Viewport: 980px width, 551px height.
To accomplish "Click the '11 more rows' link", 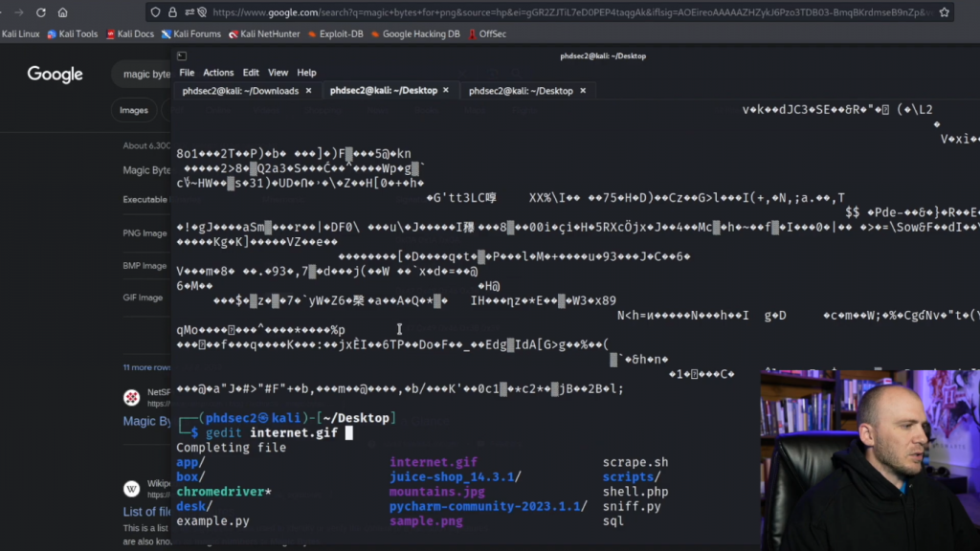I will [x=146, y=367].
